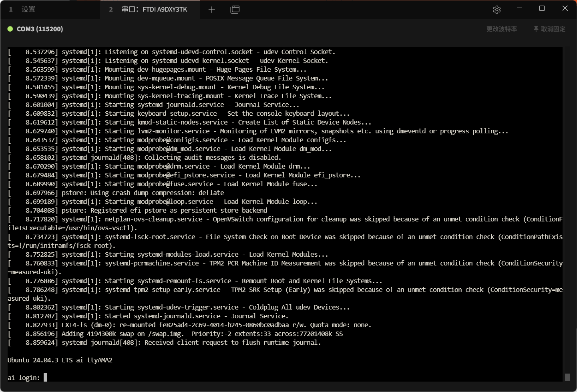
Task: Maximize the terminal window
Action: pos(542,8)
